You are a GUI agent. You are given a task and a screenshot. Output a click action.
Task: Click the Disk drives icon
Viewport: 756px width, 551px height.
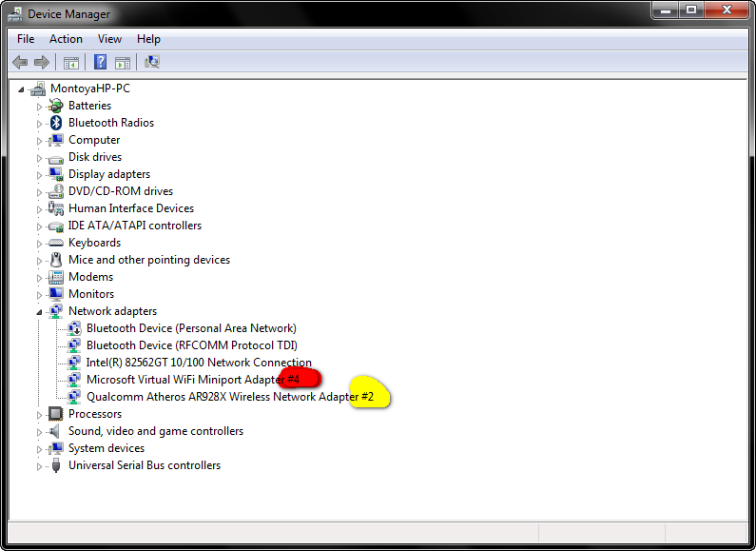pyautogui.click(x=56, y=159)
